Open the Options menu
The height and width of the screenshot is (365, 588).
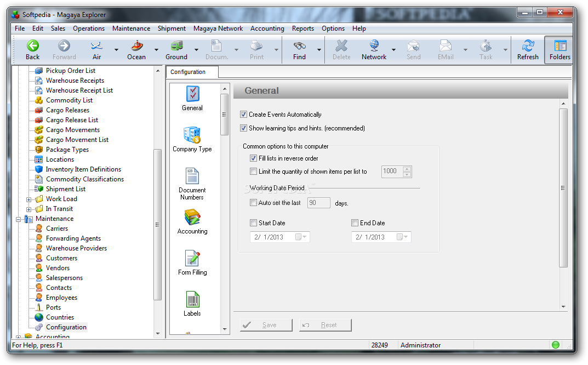click(333, 28)
